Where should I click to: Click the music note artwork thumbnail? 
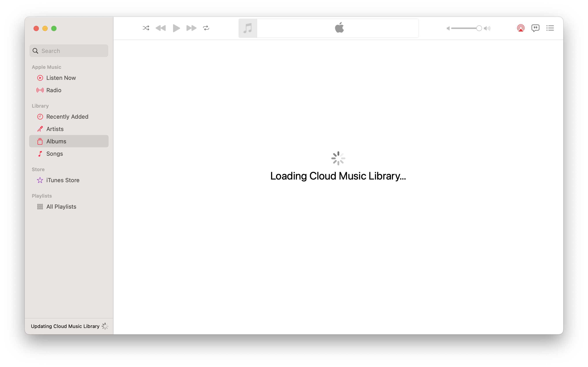248,28
